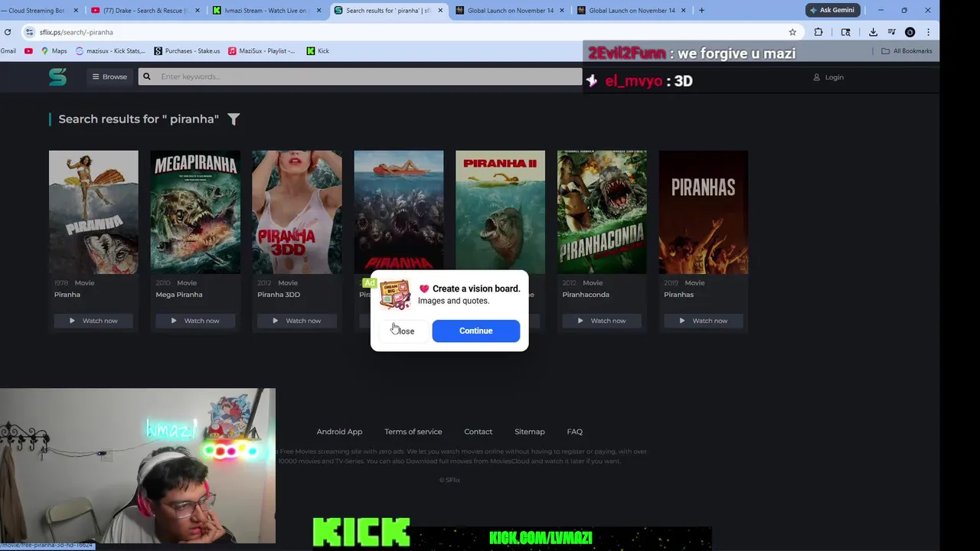This screenshot has width=980, height=551.
Task: Click the Piranha 3DD title text
Action: 279,295
